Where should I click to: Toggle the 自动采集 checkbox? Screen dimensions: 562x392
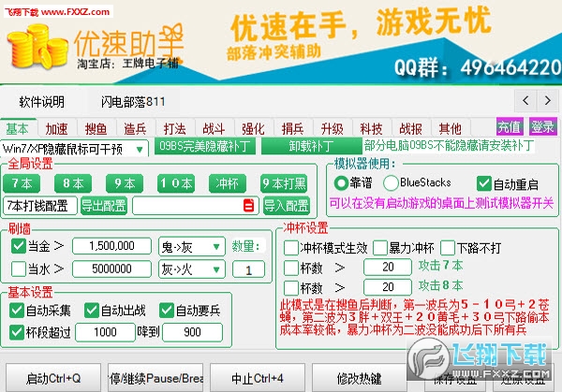pos(17,310)
